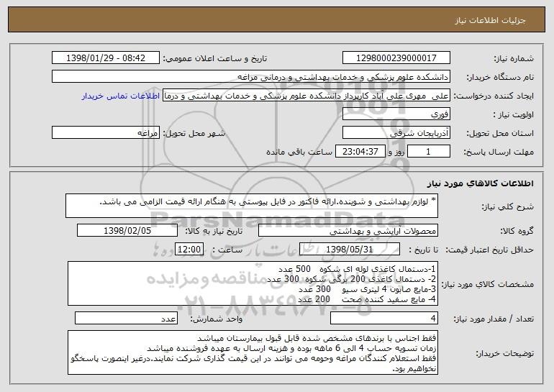Click the label مهلت ارسال پاسخ

pyautogui.click(x=499, y=152)
